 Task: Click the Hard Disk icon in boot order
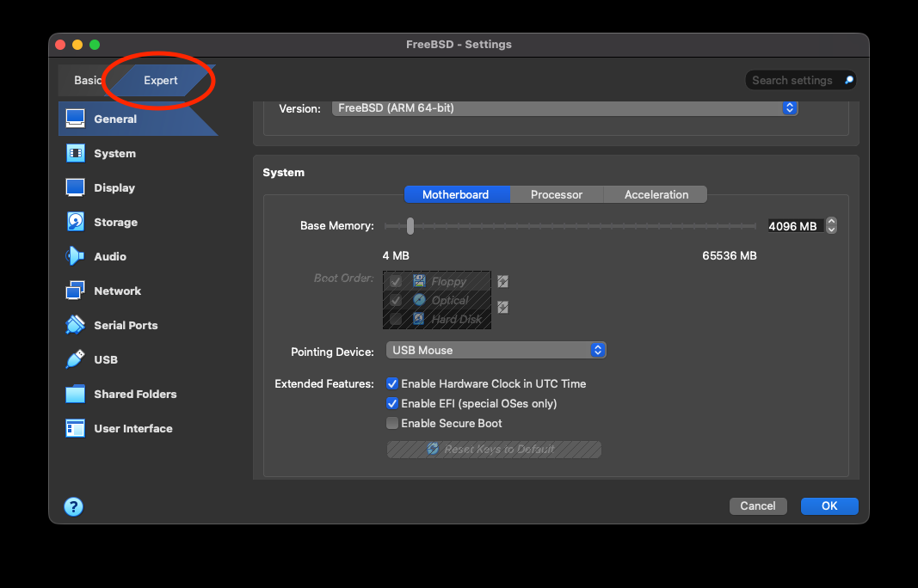419,319
